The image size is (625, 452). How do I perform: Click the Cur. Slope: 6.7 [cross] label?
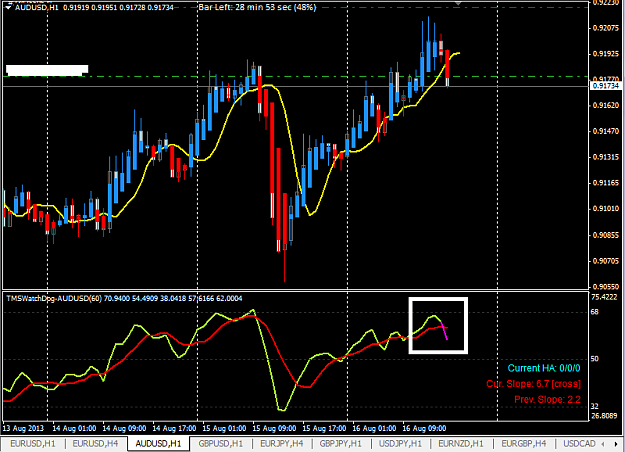pyautogui.click(x=533, y=384)
